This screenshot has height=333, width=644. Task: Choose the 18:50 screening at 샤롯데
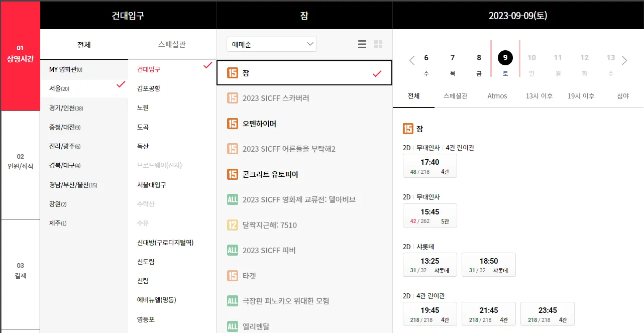(x=488, y=265)
